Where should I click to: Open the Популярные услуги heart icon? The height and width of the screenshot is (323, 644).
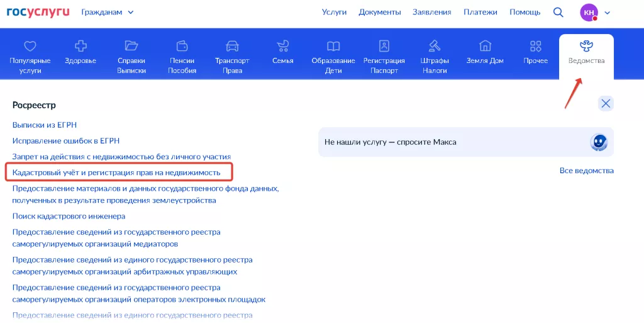click(30, 46)
